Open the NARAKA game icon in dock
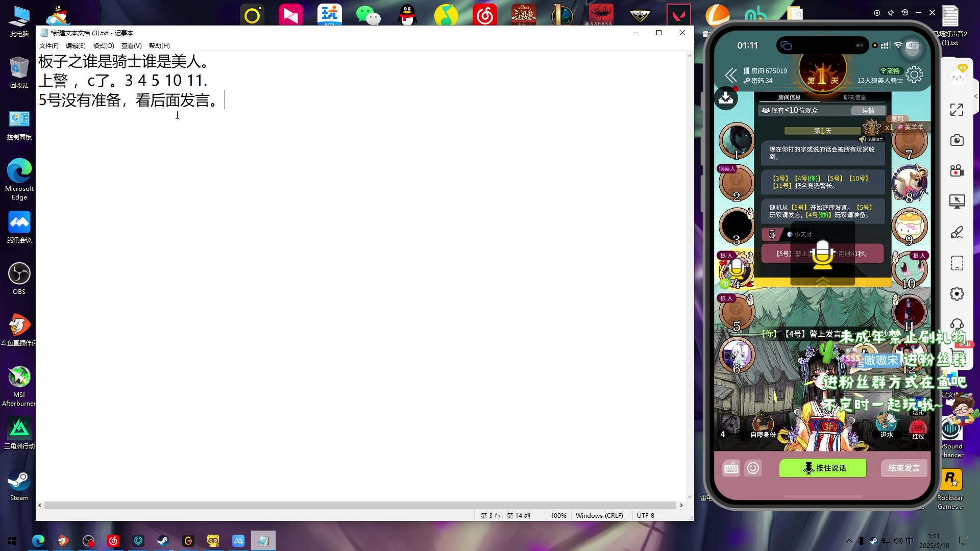980x551 pixels. (x=601, y=14)
